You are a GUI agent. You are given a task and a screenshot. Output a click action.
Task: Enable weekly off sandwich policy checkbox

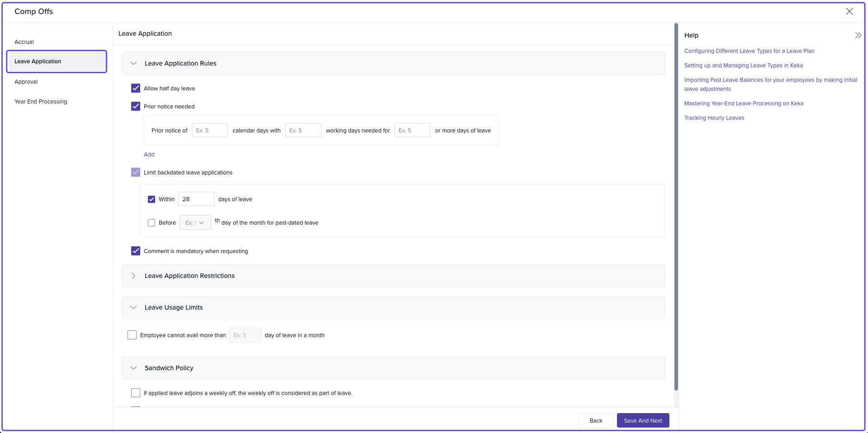(136, 393)
